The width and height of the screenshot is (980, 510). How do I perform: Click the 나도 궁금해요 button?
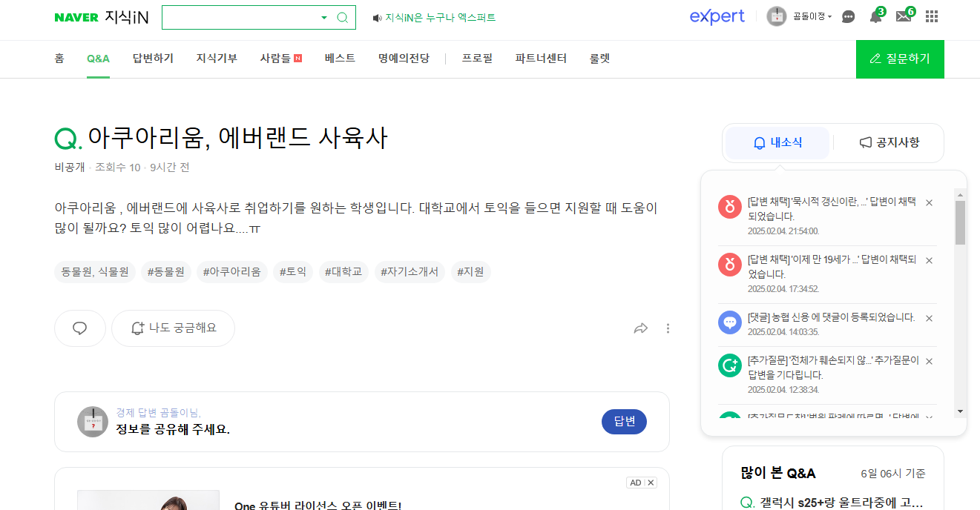point(173,328)
